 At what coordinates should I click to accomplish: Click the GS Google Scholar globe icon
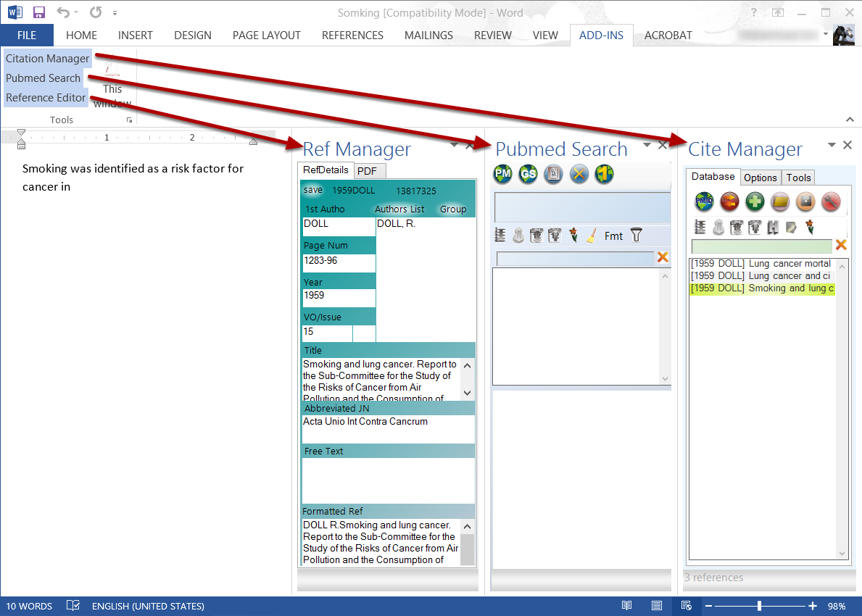click(528, 175)
